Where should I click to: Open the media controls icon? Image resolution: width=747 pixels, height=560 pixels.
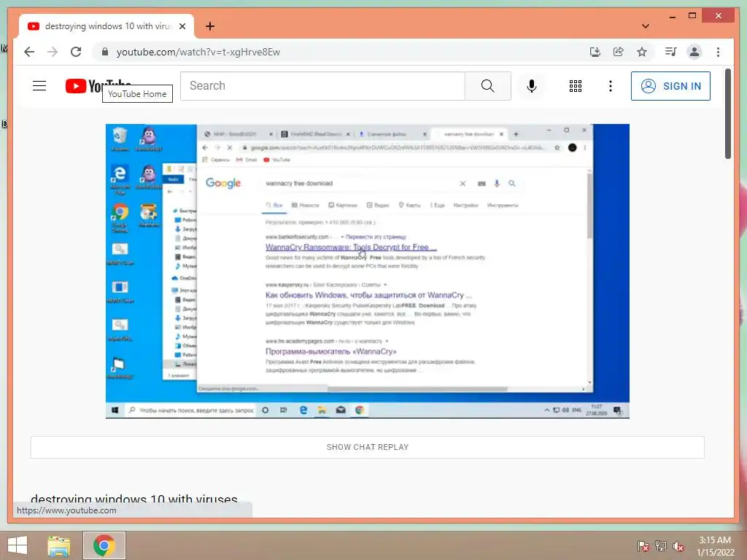pos(671,52)
